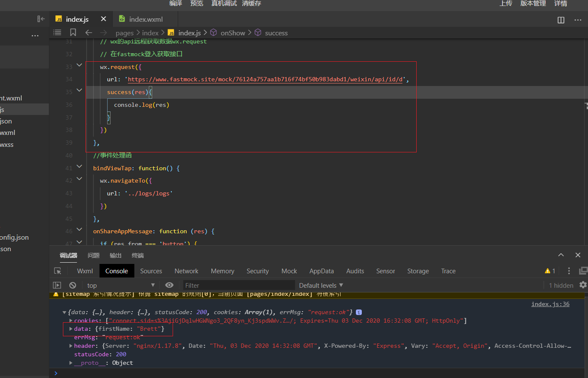588x378 pixels.
Task: Toggle the outline list icon in breadcrumb bar
Action: [57, 32]
